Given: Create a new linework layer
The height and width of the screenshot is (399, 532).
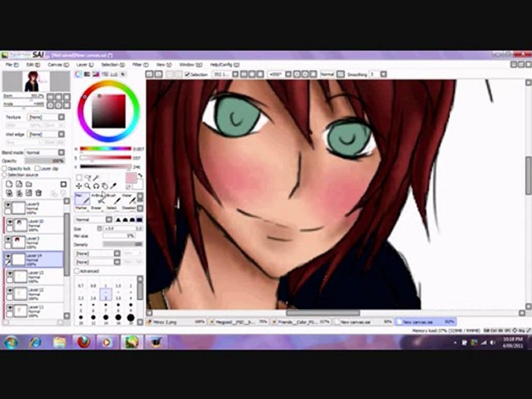Looking at the screenshot, I should tap(19, 184).
